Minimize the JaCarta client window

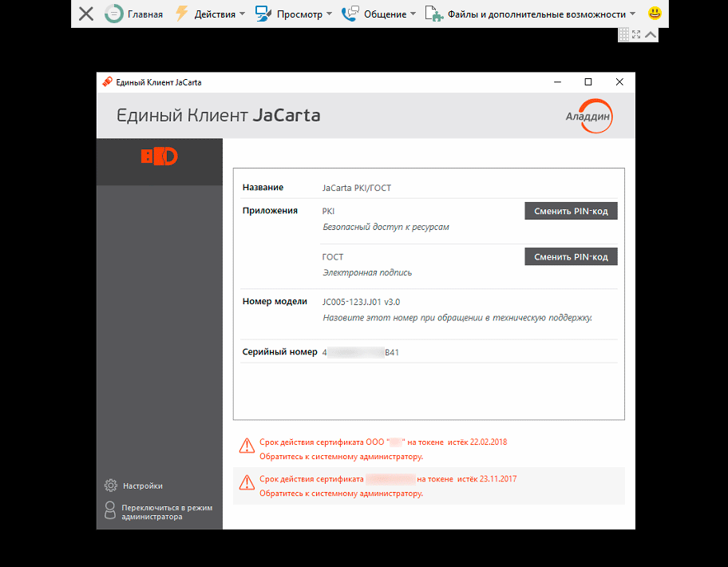tap(558, 82)
